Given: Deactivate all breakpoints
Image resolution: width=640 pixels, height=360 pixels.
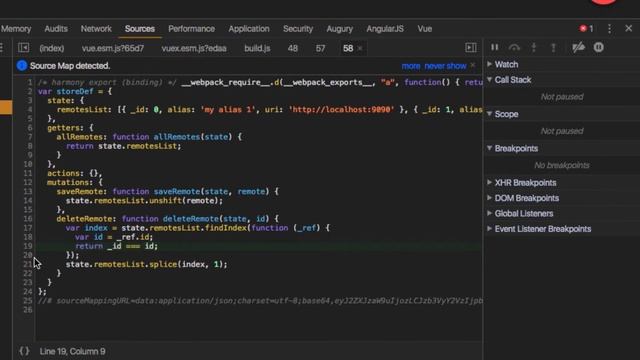Looking at the screenshot, I should pos(578,47).
